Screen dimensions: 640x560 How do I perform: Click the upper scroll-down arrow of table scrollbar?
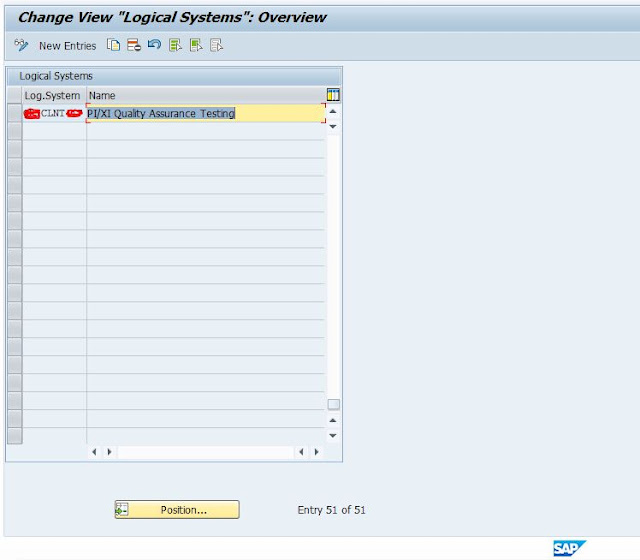[333, 127]
